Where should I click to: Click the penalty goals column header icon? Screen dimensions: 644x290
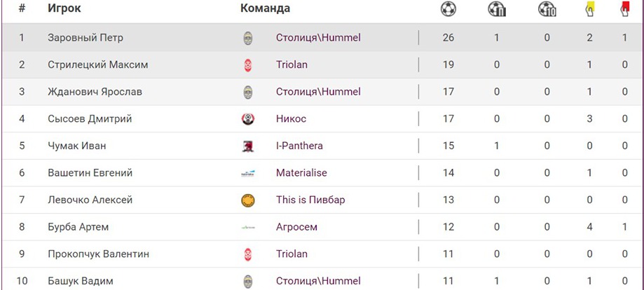pyautogui.click(x=496, y=9)
